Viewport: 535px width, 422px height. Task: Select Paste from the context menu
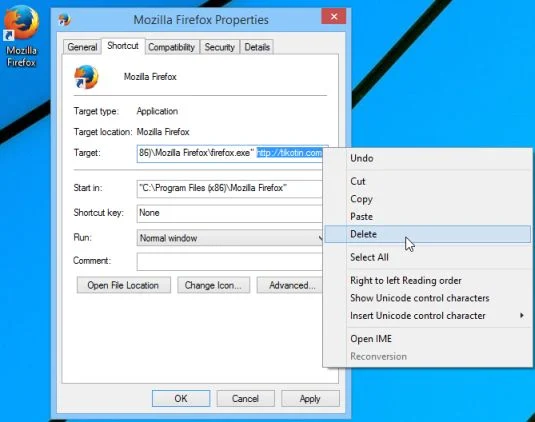[x=428, y=217]
